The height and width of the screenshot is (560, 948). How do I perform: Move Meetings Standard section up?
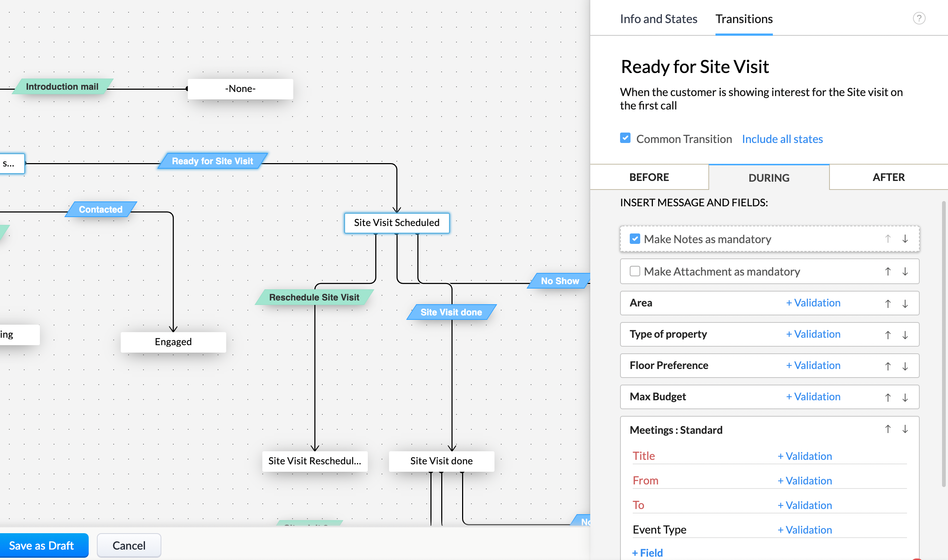[888, 429]
